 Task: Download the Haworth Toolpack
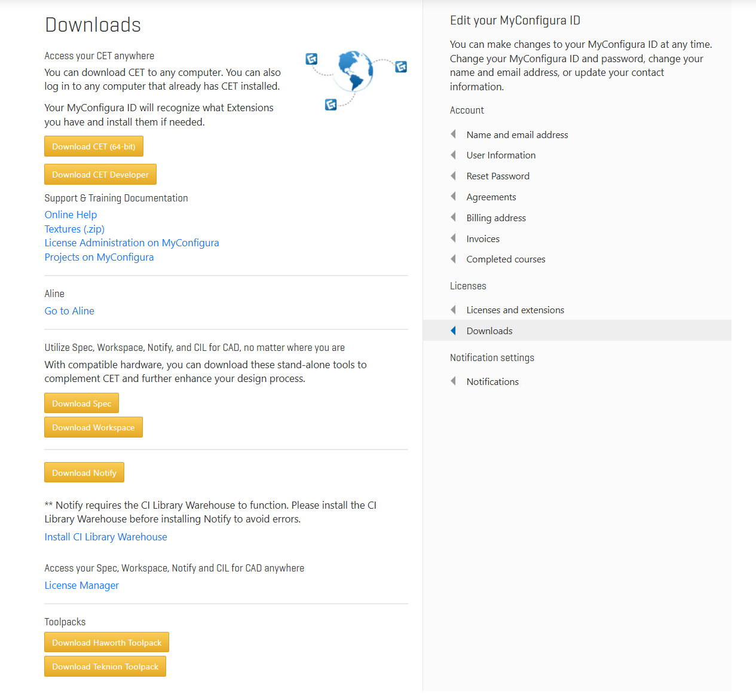tap(107, 643)
